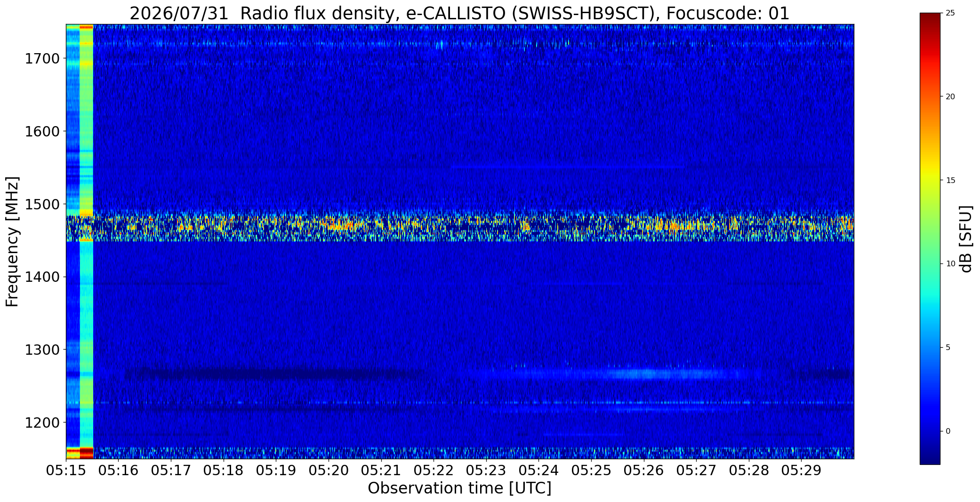Click the 05:15 time axis tick label

[66, 470]
